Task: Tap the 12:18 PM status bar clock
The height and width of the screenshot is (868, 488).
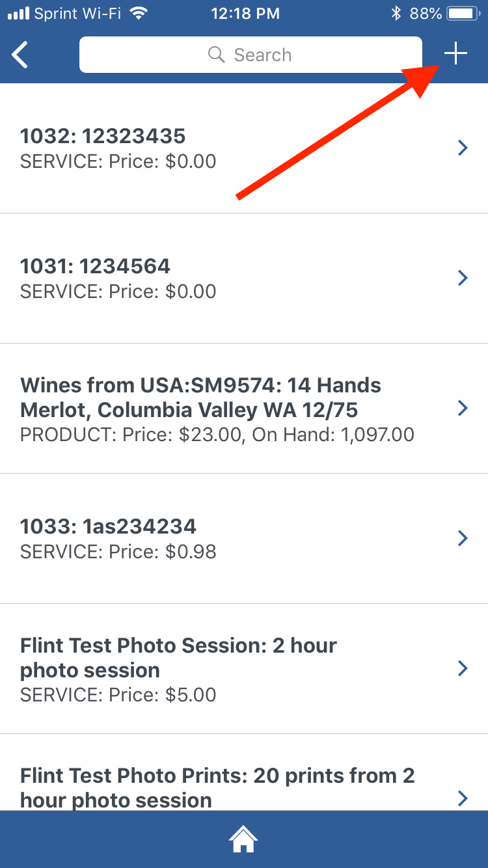Action: [x=245, y=13]
